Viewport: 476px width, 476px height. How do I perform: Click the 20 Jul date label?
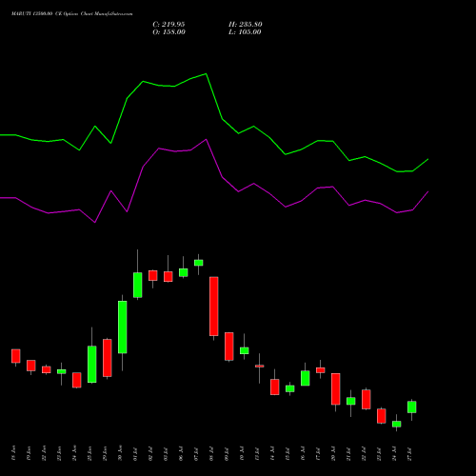click(333, 454)
